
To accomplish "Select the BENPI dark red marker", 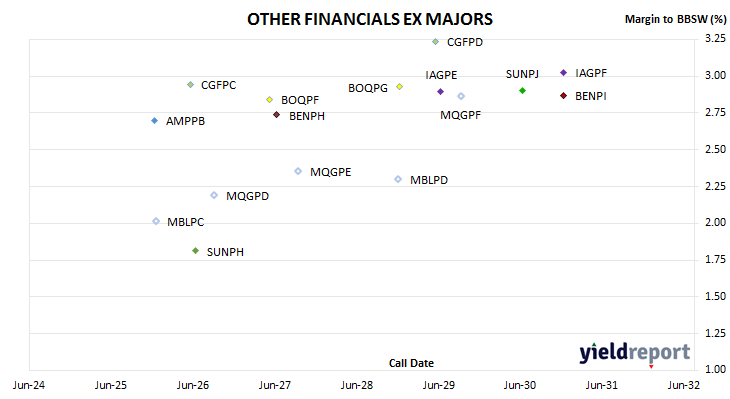I will (x=563, y=95).
